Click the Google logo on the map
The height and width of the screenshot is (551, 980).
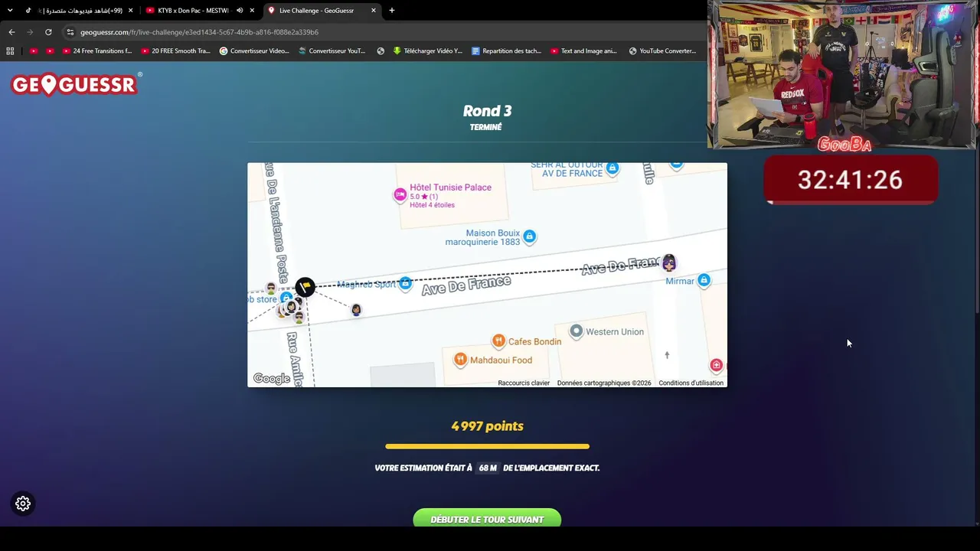[272, 378]
